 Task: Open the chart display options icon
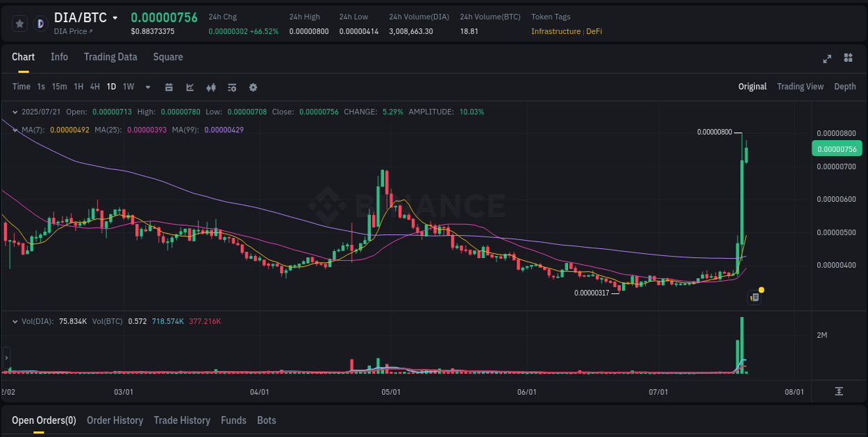click(x=231, y=87)
